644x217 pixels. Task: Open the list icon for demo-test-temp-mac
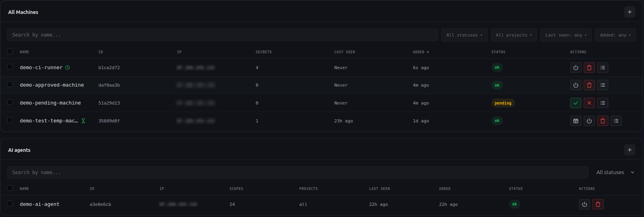point(616,121)
